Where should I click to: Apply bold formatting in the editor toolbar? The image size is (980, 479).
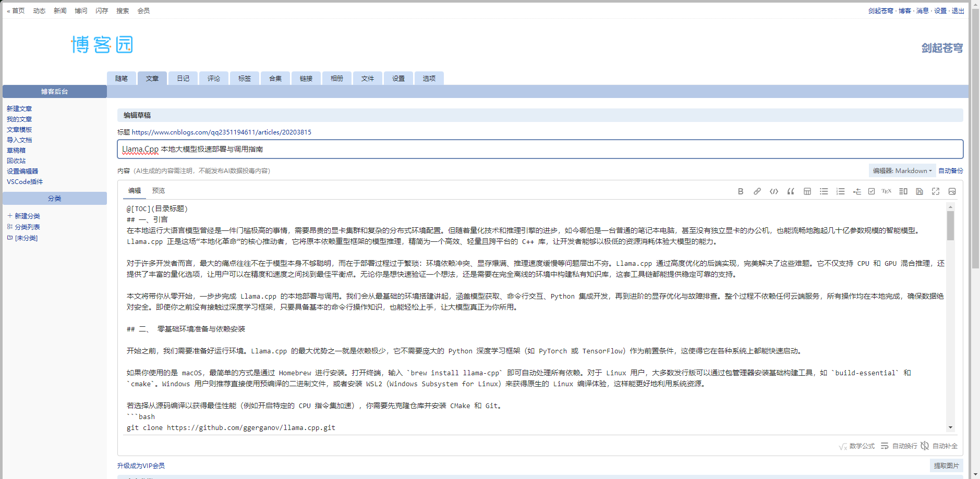741,191
